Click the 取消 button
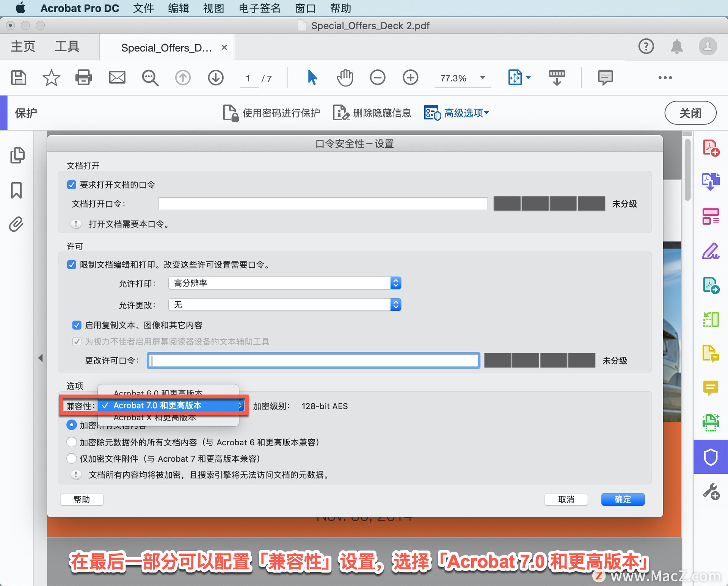728x586 pixels. pos(566,500)
